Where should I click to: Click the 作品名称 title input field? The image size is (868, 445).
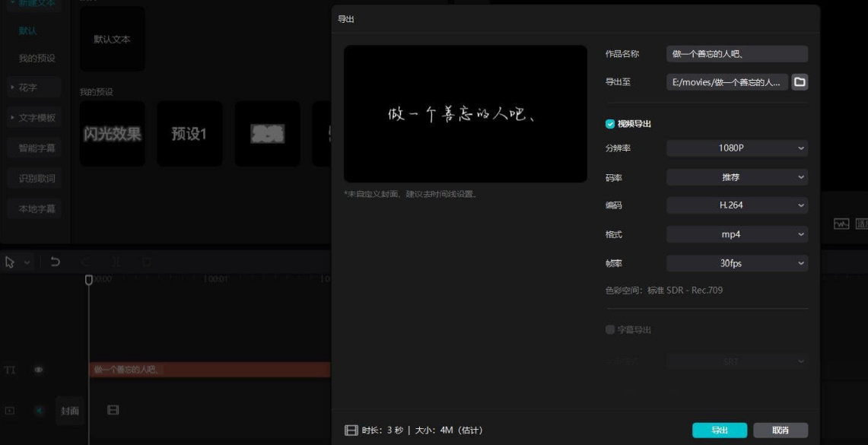[x=737, y=53]
